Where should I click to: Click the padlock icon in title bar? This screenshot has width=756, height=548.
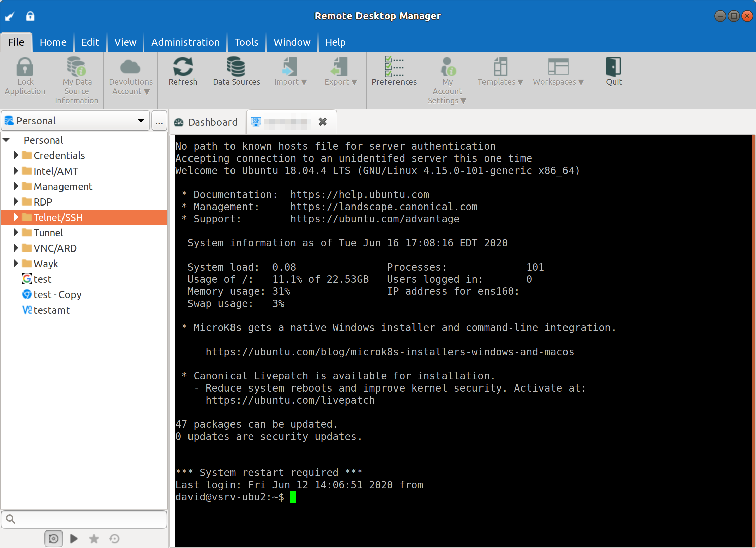pyautogui.click(x=30, y=16)
